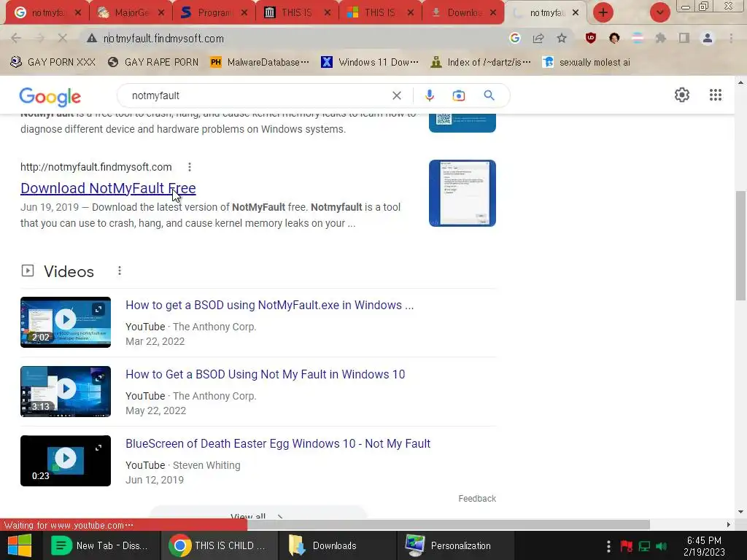The image size is (747, 560).
Task: Share this page via the share icon
Action: 538,38
